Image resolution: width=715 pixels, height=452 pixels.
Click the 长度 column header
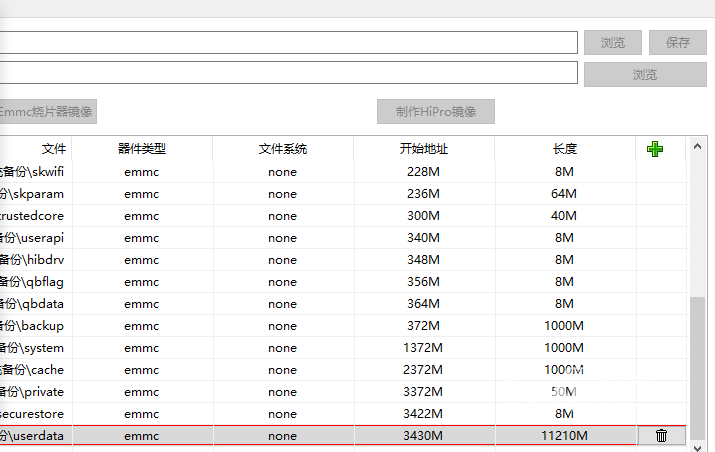click(x=565, y=149)
